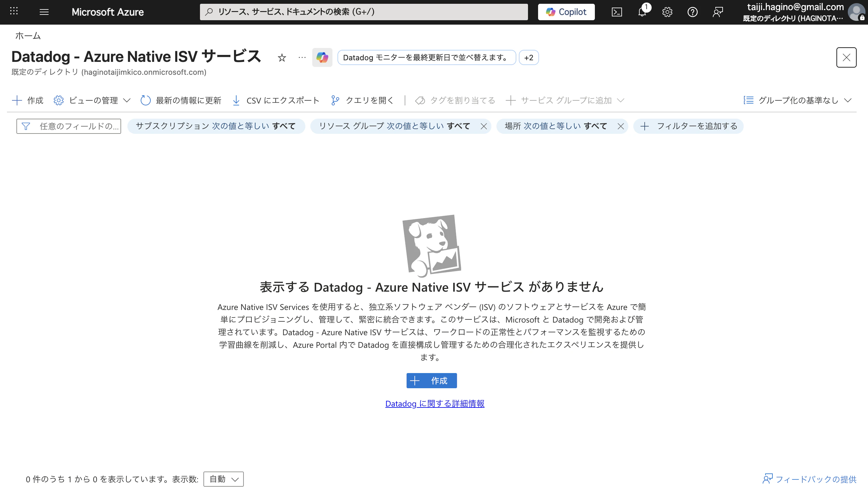This screenshot has width=868, height=493.
Task: Open ビューの管理 dropdown
Action: pyautogui.click(x=92, y=100)
